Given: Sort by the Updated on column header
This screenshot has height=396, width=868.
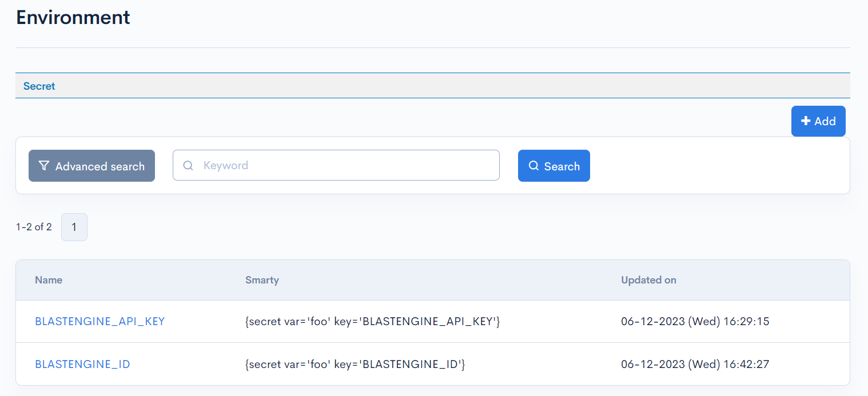Looking at the screenshot, I should coord(648,280).
